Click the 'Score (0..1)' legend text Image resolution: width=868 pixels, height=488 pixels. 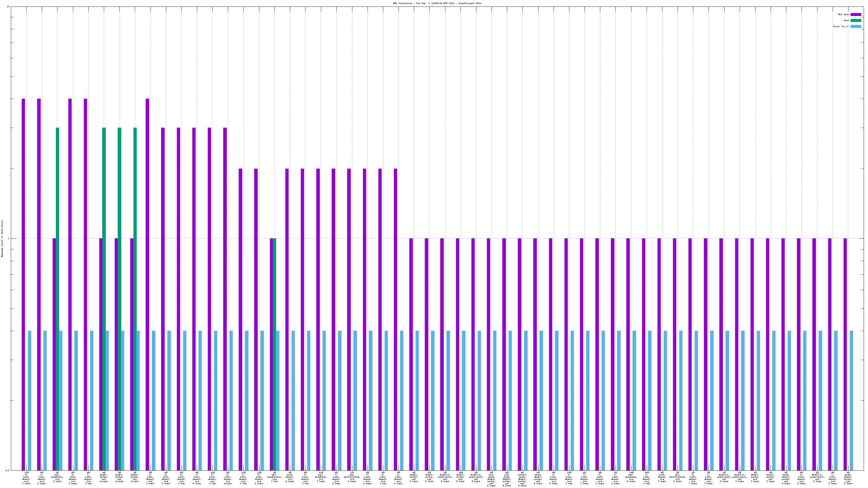click(841, 26)
